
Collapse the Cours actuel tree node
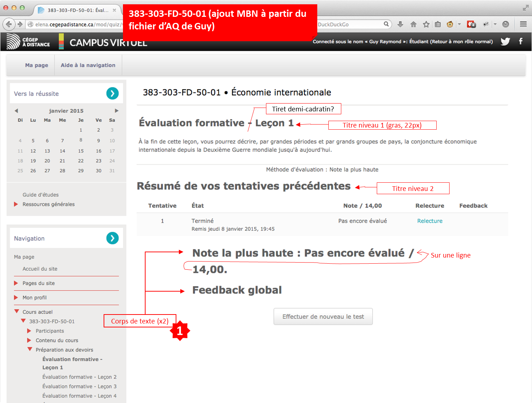tap(16, 312)
